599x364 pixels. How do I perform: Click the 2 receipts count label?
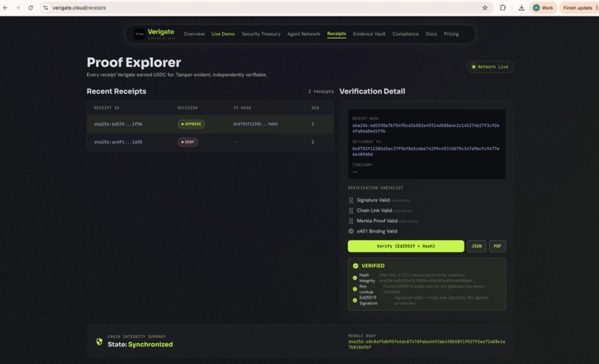pyautogui.click(x=321, y=91)
